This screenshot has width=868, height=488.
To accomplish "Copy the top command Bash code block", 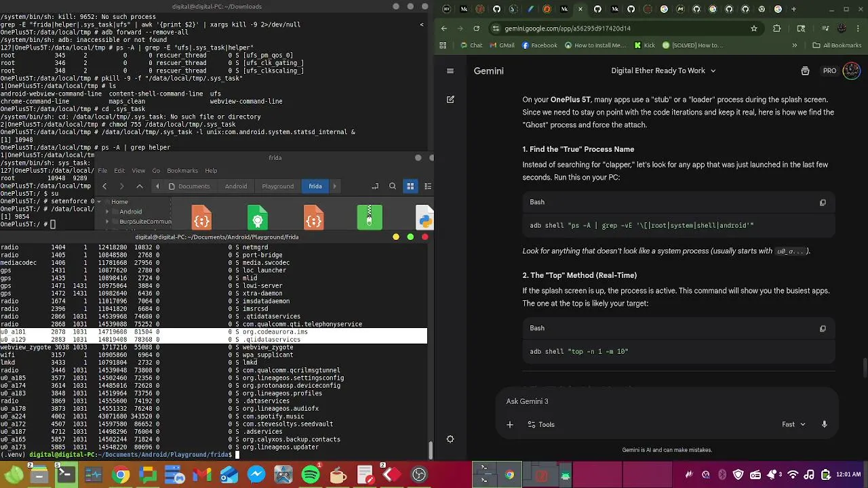I will pyautogui.click(x=823, y=328).
